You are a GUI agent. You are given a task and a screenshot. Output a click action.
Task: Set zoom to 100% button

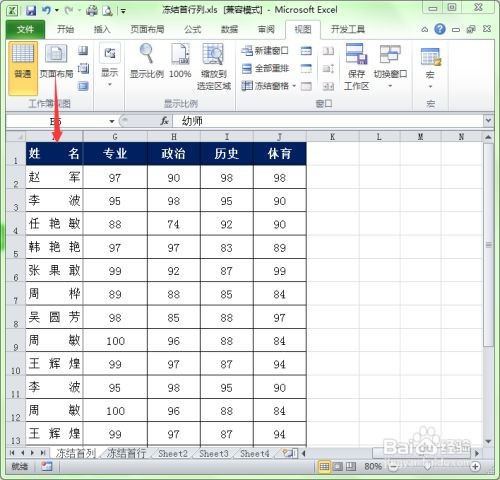tap(180, 61)
